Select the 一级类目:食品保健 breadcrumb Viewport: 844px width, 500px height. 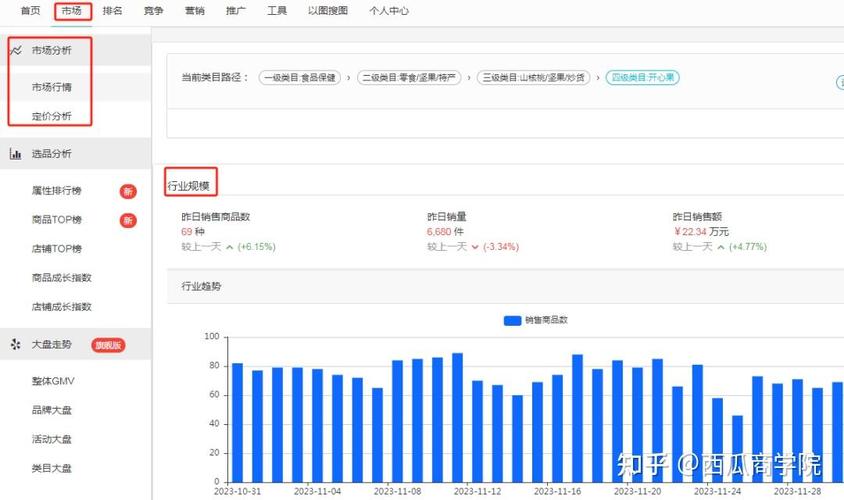300,78
